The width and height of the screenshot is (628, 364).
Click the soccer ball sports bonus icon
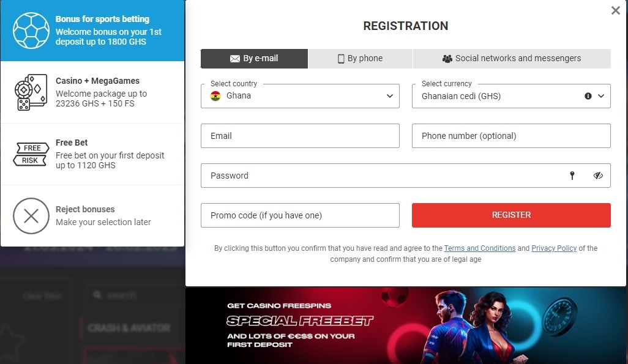31,31
